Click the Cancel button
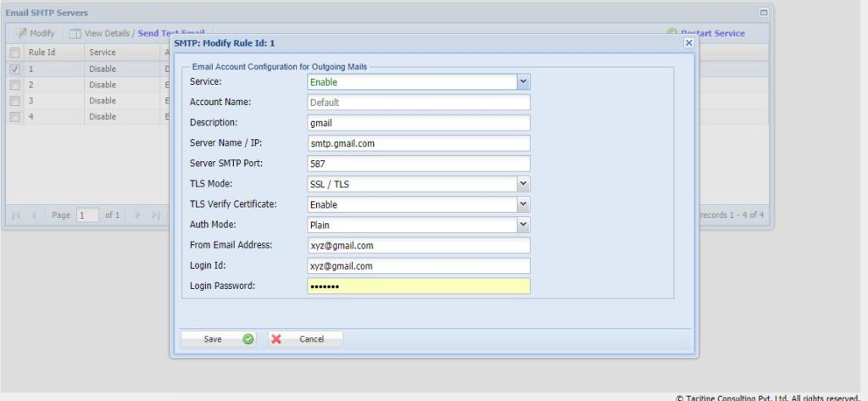Image resolution: width=868 pixels, height=401 pixels. click(305, 339)
